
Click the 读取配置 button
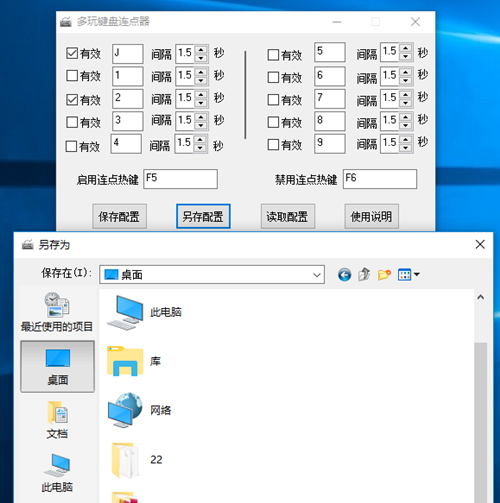[x=288, y=217]
